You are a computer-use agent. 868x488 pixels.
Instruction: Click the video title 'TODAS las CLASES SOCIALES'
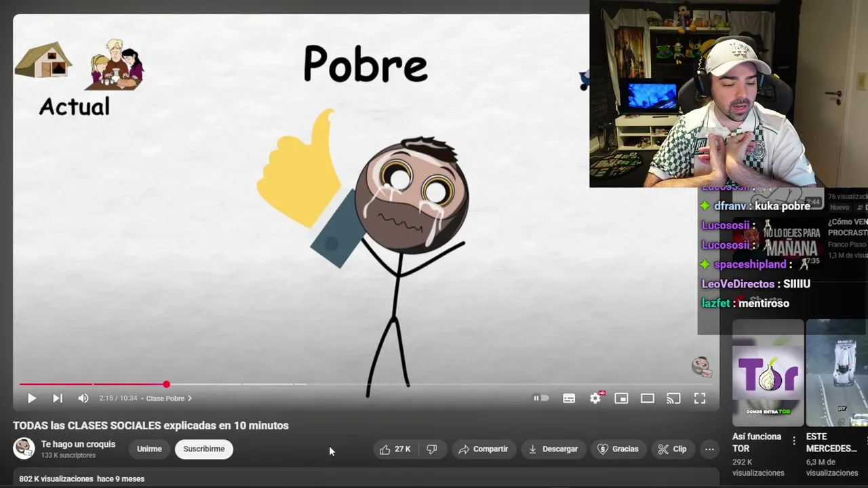point(151,426)
